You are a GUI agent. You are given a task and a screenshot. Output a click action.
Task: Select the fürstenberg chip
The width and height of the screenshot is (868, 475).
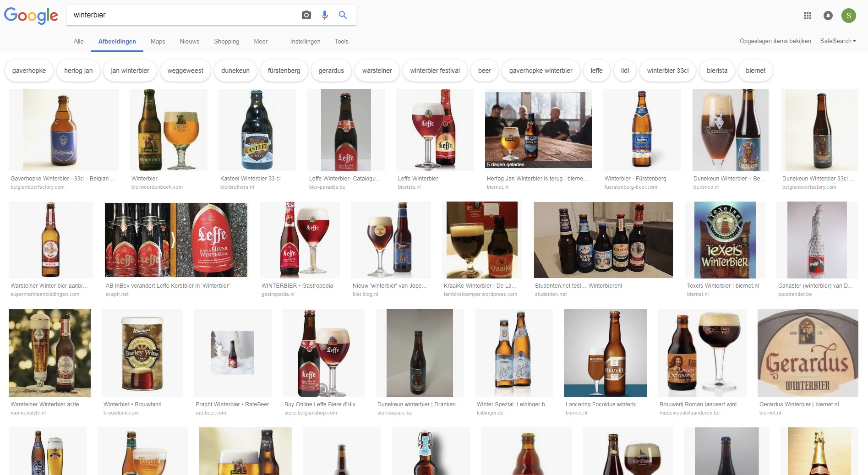click(284, 71)
